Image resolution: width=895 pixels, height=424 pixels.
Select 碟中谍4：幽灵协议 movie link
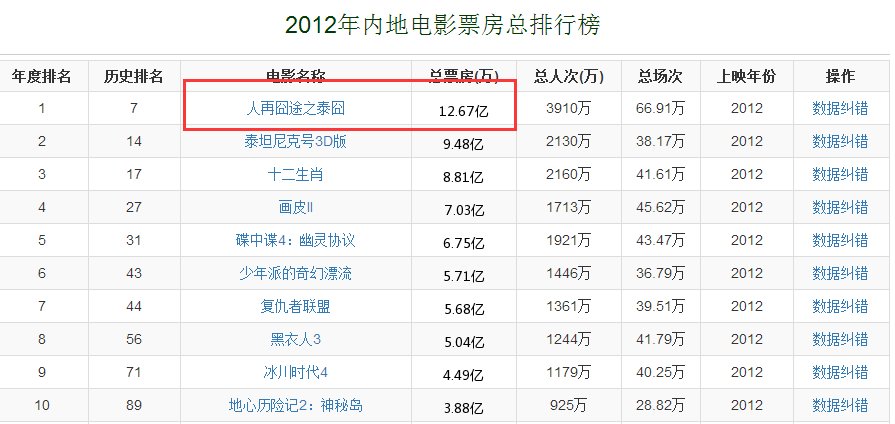pos(295,241)
